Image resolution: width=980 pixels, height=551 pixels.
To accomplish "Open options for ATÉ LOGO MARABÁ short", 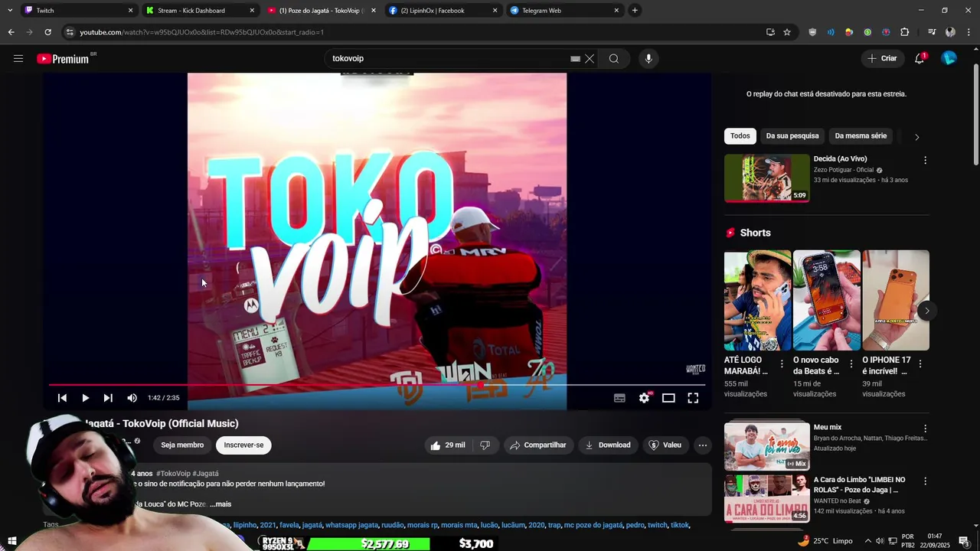I will click(x=782, y=364).
